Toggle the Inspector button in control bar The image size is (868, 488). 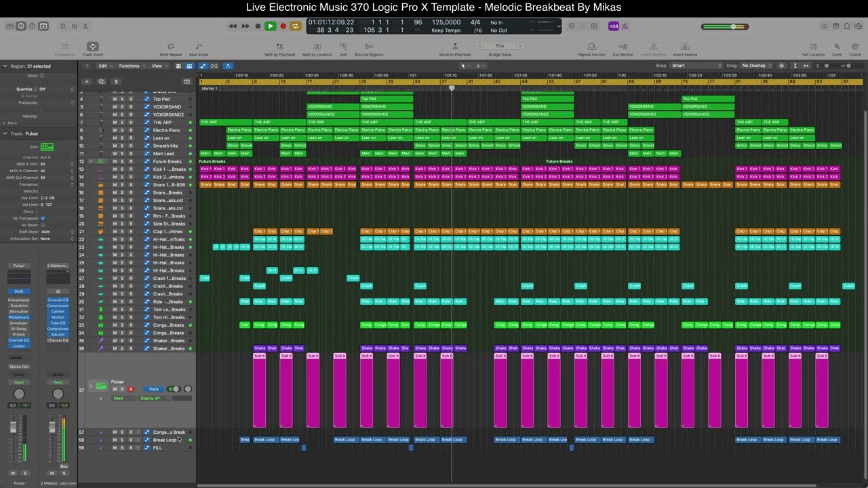[x=21, y=26]
